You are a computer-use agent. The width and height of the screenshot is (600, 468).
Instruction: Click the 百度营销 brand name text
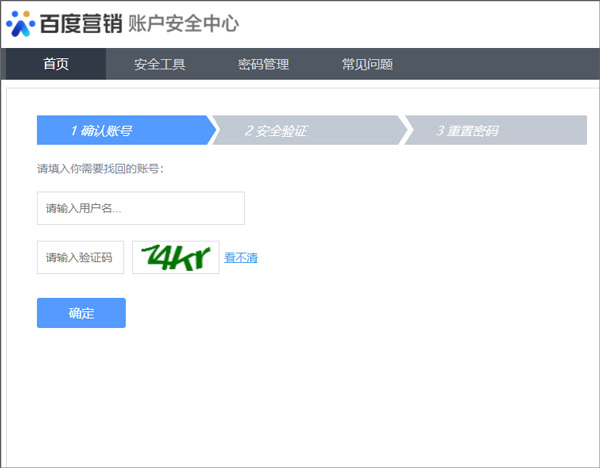click(x=80, y=23)
